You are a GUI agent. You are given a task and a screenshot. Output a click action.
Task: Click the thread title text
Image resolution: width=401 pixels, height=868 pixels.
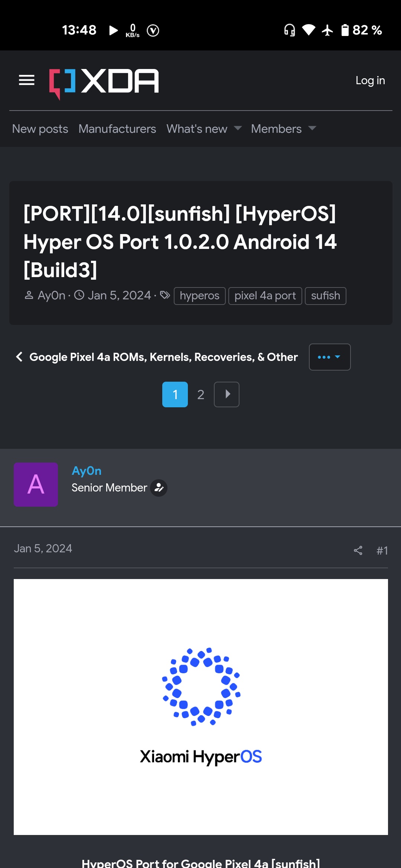coord(180,242)
